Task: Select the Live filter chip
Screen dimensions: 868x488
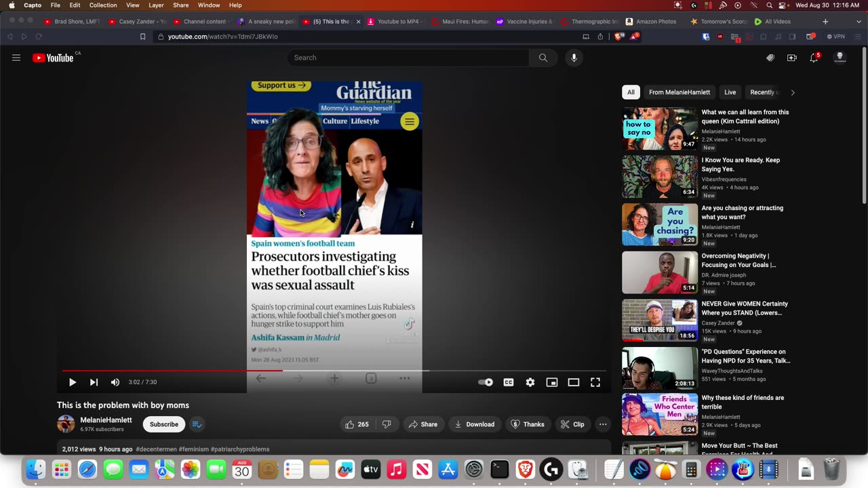Action: click(730, 92)
